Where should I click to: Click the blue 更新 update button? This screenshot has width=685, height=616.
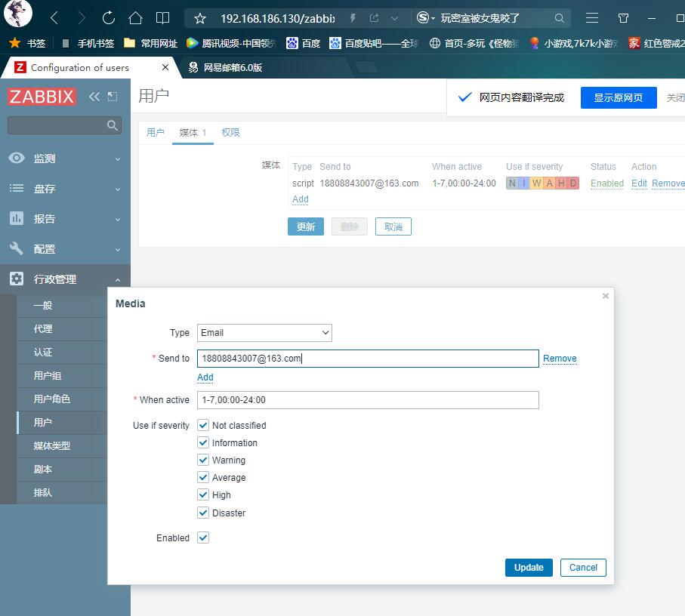click(x=306, y=226)
